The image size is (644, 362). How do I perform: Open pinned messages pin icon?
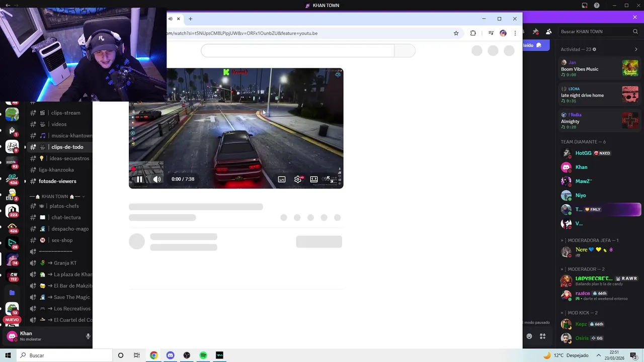pos(535,31)
